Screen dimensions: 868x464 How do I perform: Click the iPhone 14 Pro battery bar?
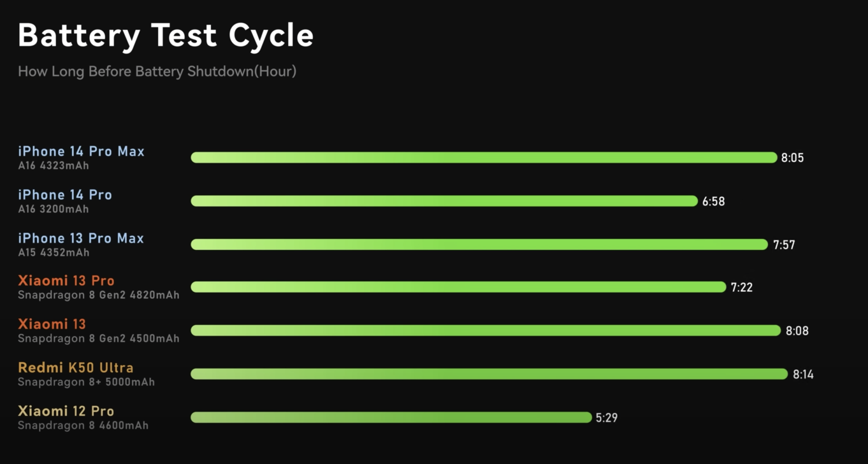pos(444,201)
